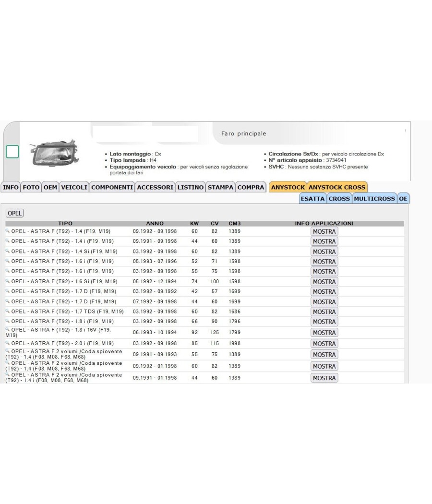
Task: Select row 'OPEL - ASTRA F (T92) - 1.7 TDS (F19, M19)'
Action: pyautogui.click(x=205, y=312)
